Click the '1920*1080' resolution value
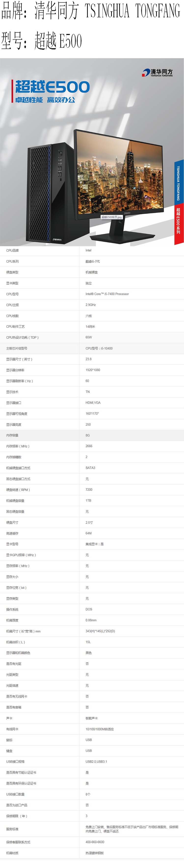Image resolution: width=184 pixels, height=868 pixels. [x=93, y=370]
